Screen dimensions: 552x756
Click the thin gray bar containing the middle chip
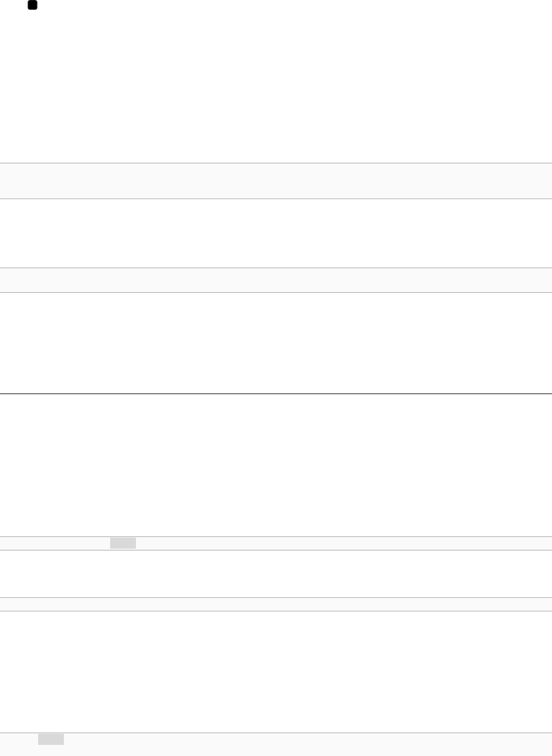click(276, 543)
